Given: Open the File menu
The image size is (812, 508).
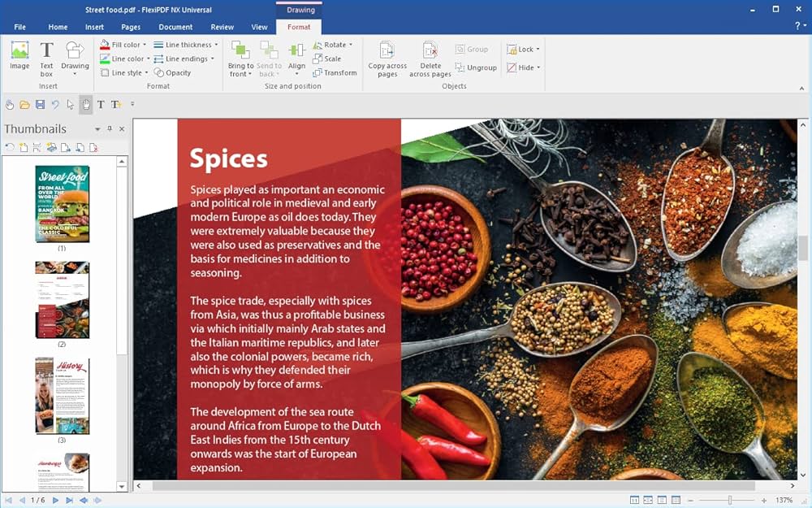Looking at the screenshot, I should [20, 27].
